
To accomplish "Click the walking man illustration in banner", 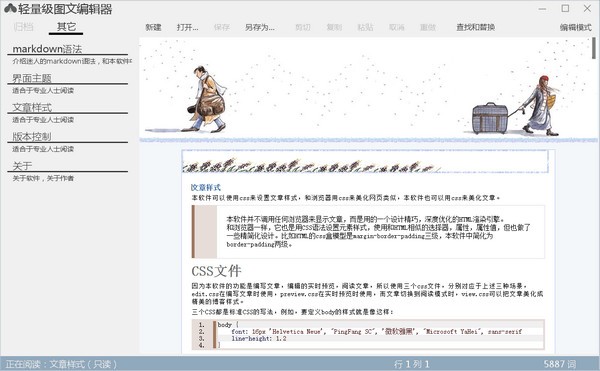I will (207, 99).
